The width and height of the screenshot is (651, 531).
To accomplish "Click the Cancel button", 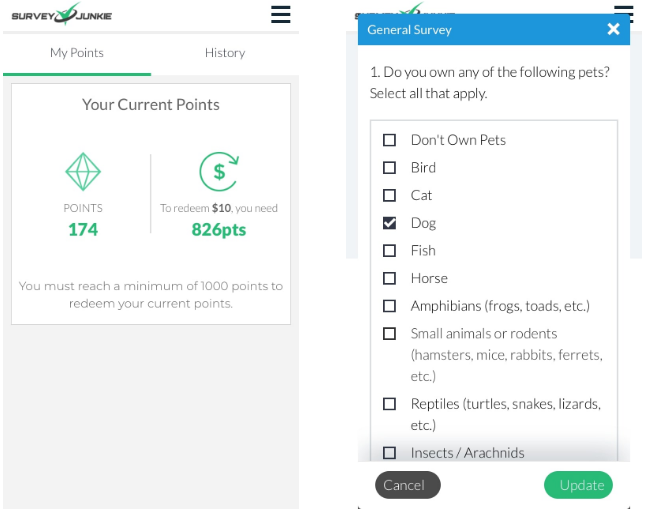I will 407,485.
